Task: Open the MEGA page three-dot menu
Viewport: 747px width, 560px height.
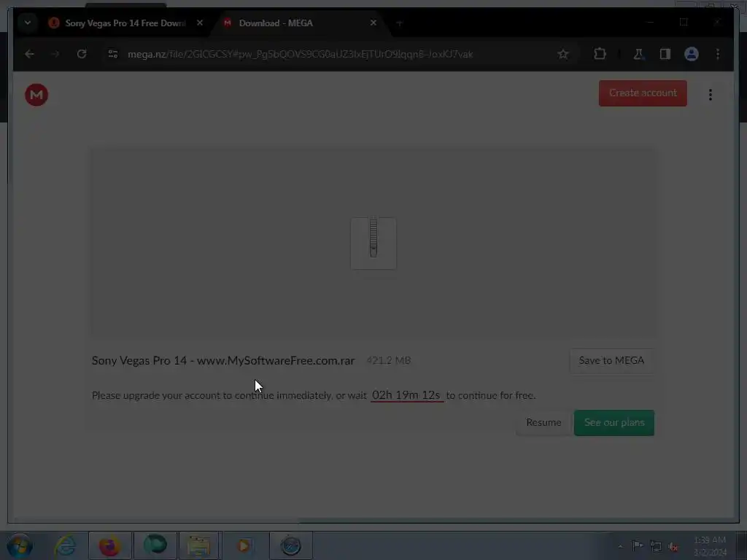Action: [x=711, y=95]
